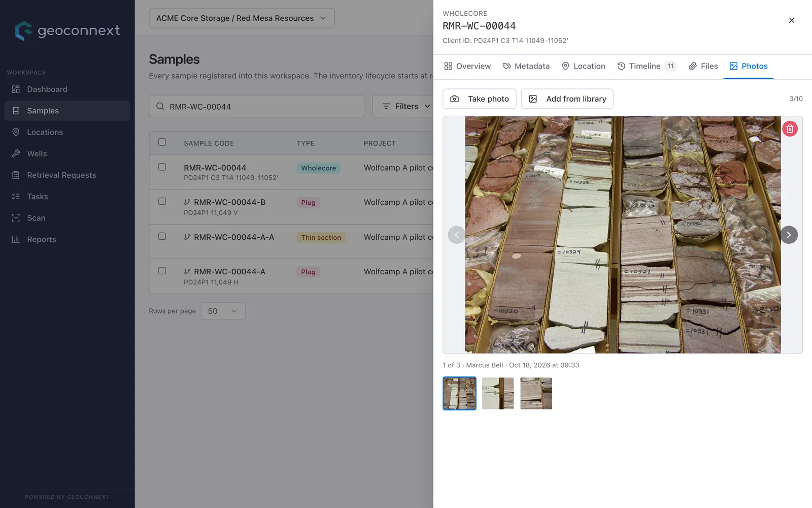This screenshot has height=508, width=812.
Task: Click the Thin section type badge
Action: [321, 237]
